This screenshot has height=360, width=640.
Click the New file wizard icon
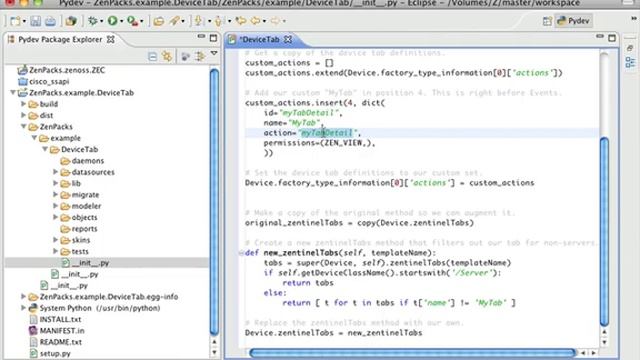point(15,21)
